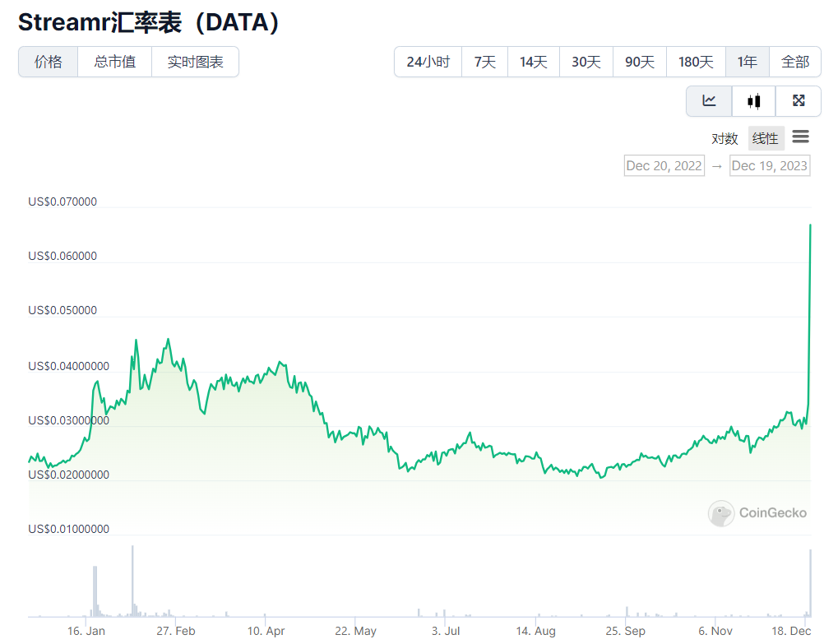
Task: Switch to the 总市值 tab
Action: 114,61
